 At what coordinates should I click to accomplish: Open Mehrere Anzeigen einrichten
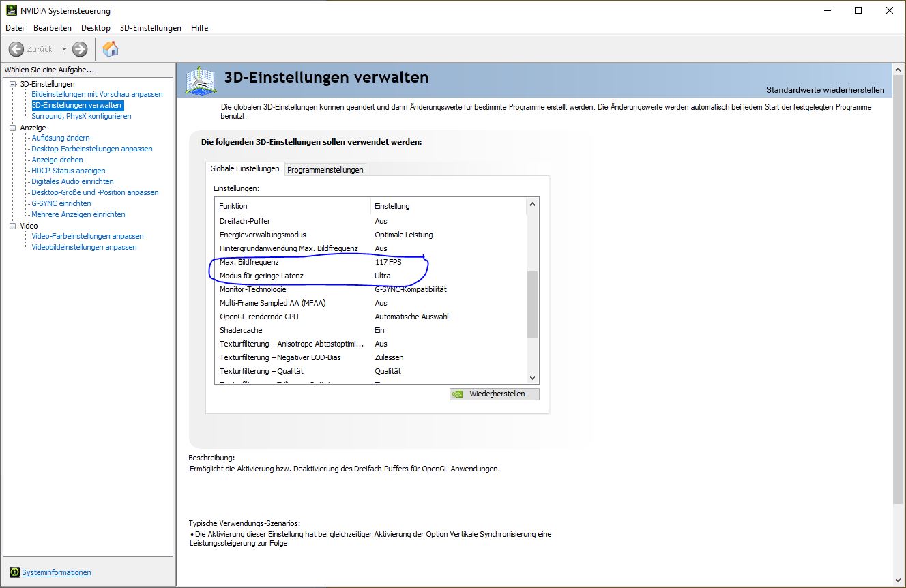[78, 214]
